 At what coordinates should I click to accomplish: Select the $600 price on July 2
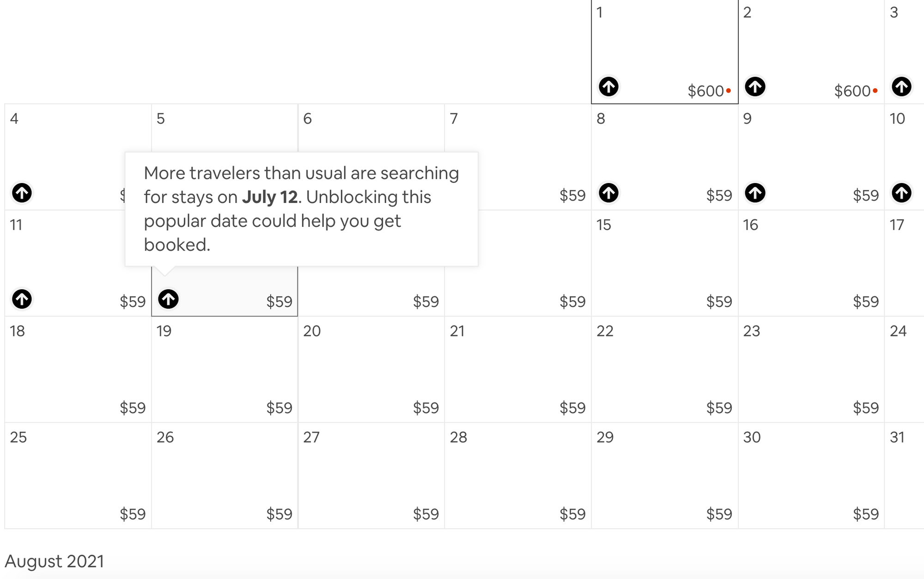(851, 91)
